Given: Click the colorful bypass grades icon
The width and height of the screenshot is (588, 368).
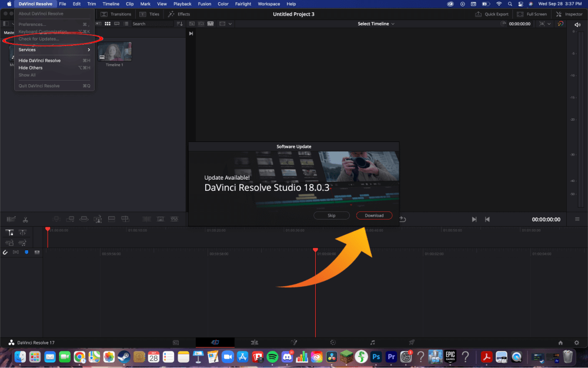Looking at the screenshot, I should [560, 24].
